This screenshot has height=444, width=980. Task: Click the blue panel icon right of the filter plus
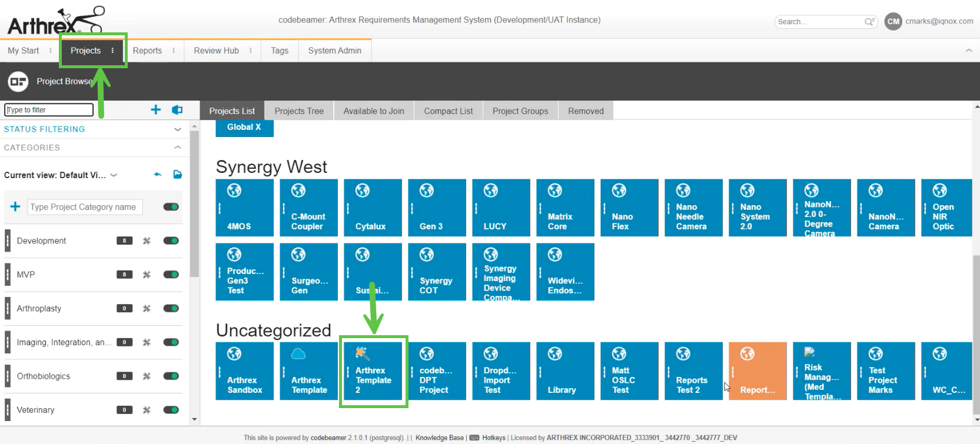[177, 110]
